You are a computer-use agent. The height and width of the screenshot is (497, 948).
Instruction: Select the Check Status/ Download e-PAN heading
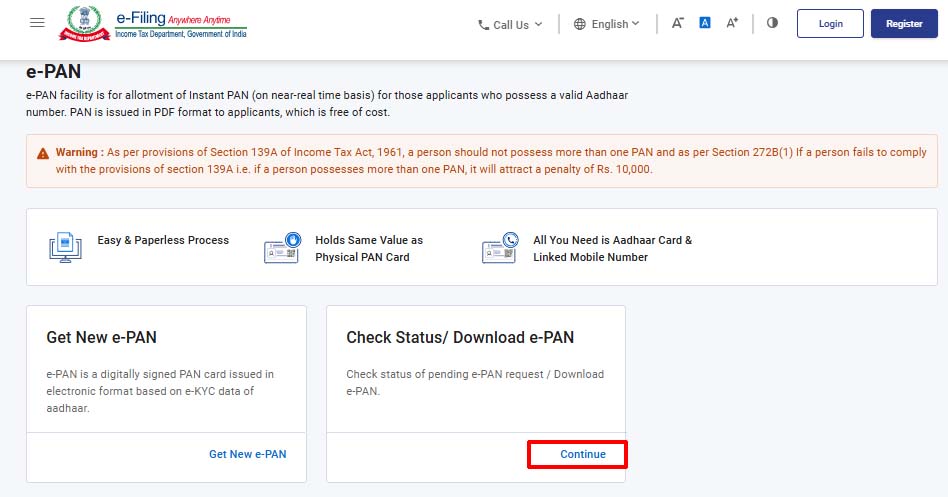point(460,337)
